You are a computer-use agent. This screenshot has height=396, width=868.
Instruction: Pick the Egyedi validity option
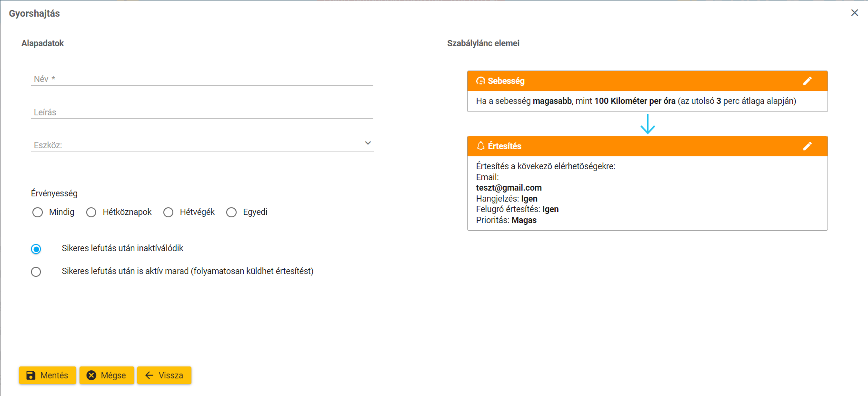pyautogui.click(x=231, y=213)
